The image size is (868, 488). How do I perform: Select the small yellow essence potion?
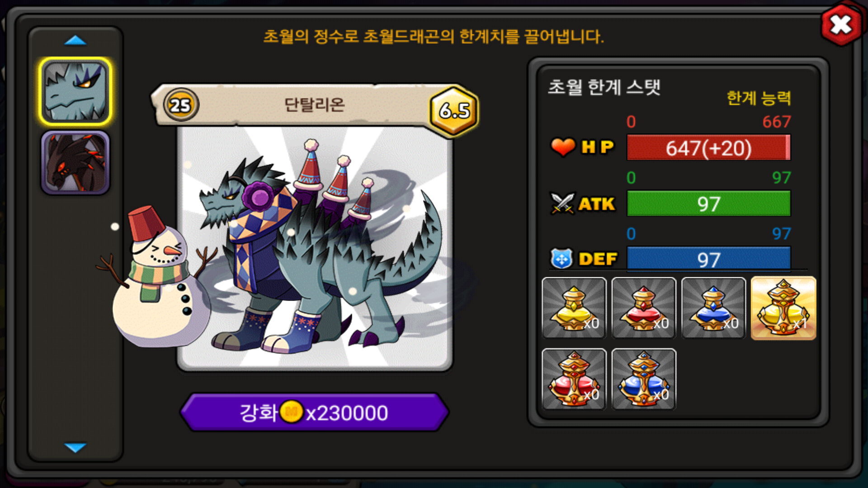click(x=574, y=308)
